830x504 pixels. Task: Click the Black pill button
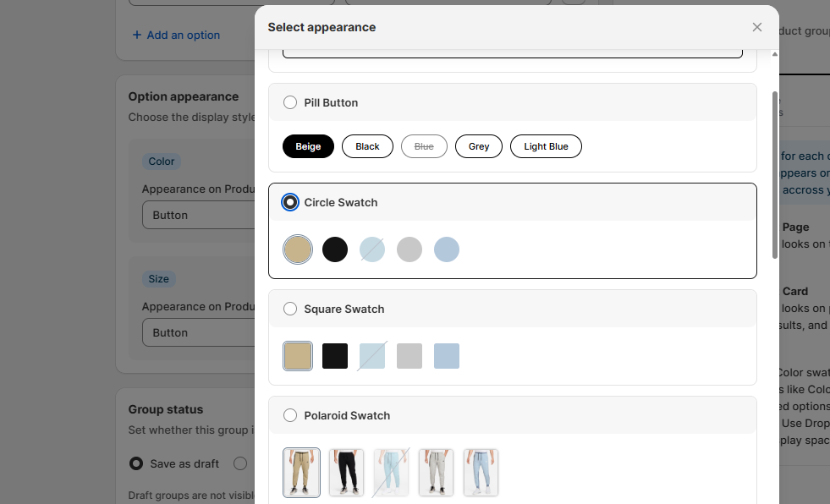tap(367, 146)
